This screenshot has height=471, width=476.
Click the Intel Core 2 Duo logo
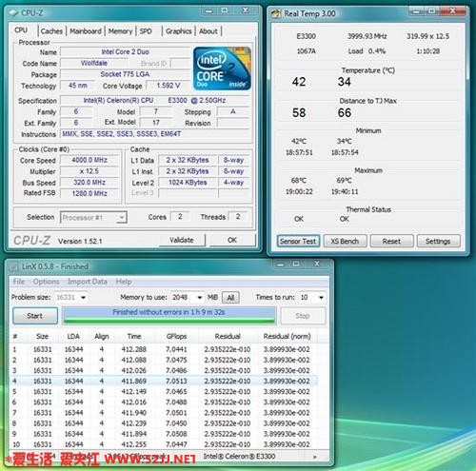tap(222, 69)
